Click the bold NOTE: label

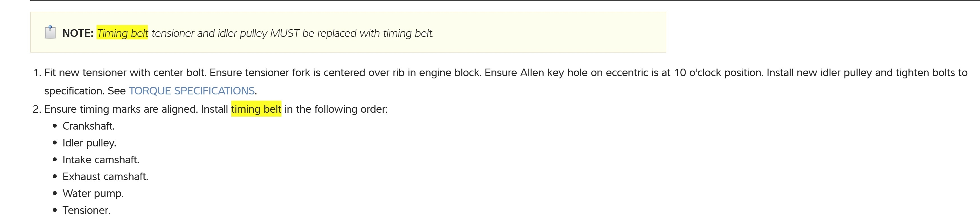78,33
